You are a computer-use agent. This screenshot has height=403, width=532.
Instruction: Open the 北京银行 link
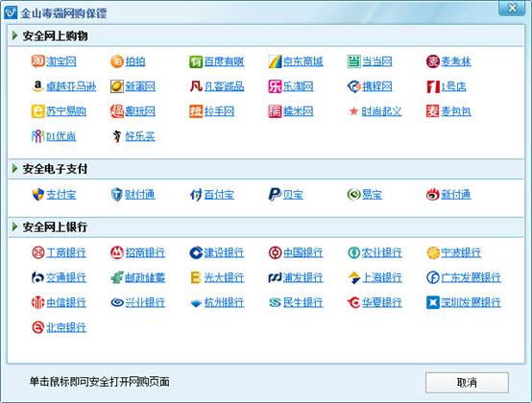pyautogui.click(x=66, y=327)
